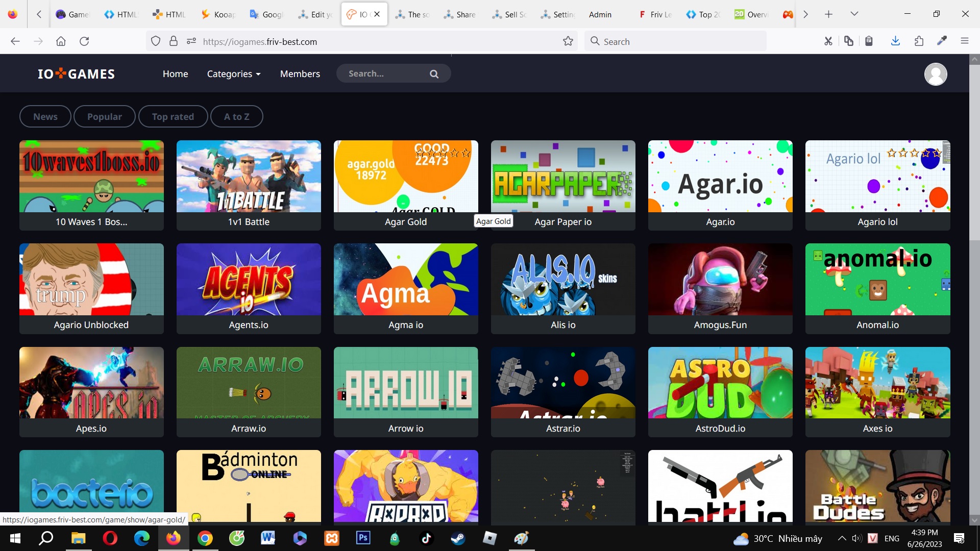Filter games by Popular

pyautogui.click(x=104, y=116)
